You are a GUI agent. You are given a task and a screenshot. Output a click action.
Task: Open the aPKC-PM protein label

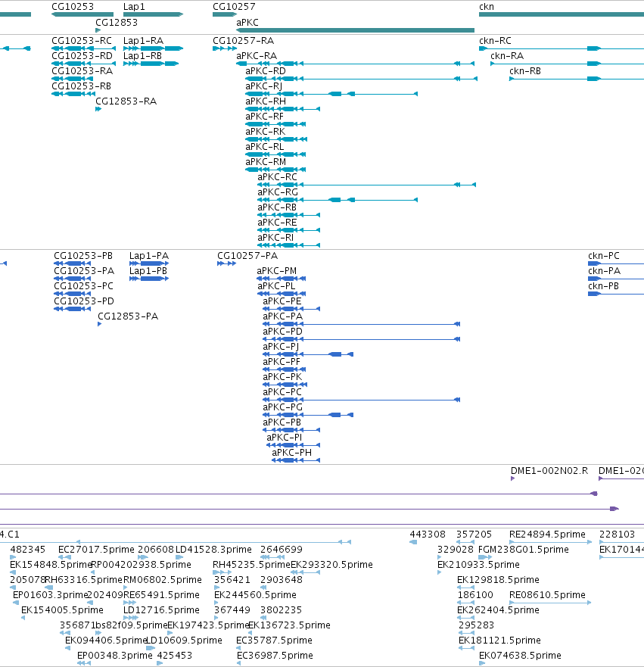click(277, 271)
